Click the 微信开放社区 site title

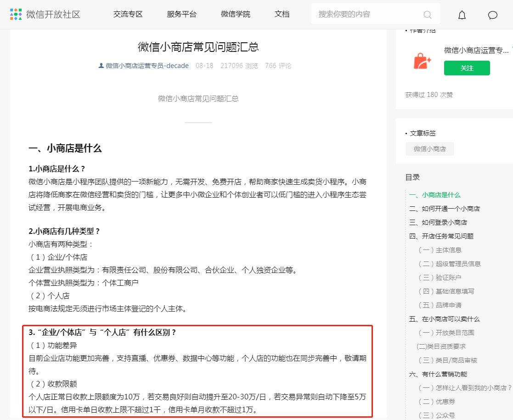click(53, 14)
